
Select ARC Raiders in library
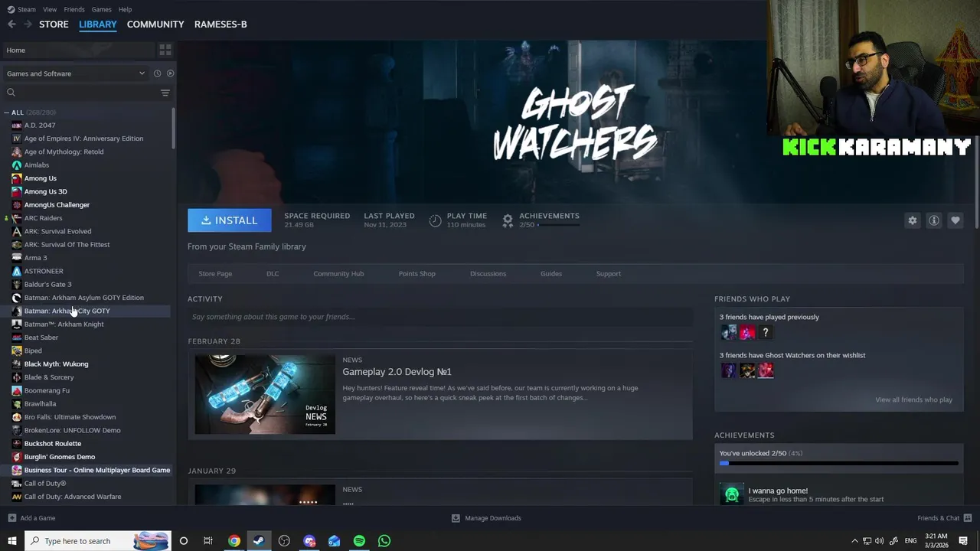[43, 218]
